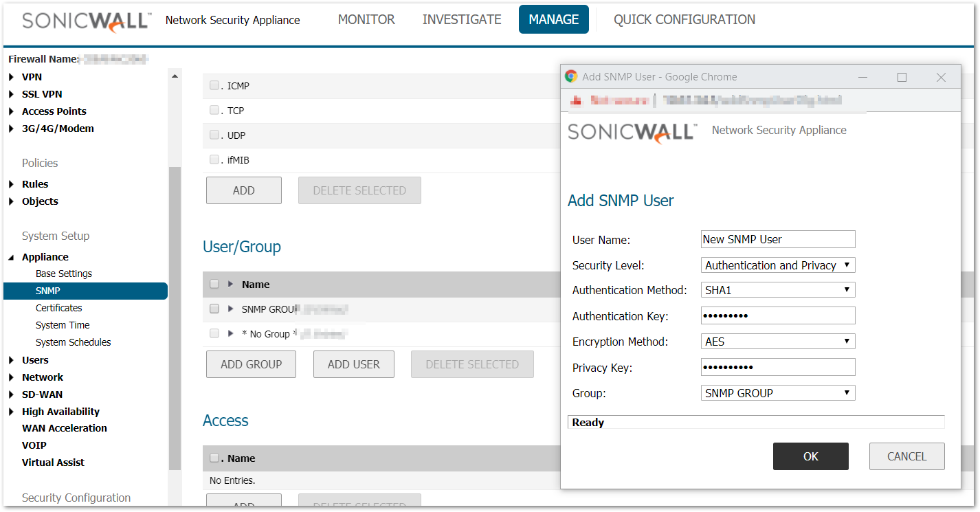980x512 pixels.
Task: Open the Encryption Method dropdown
Action: (778, 342)
